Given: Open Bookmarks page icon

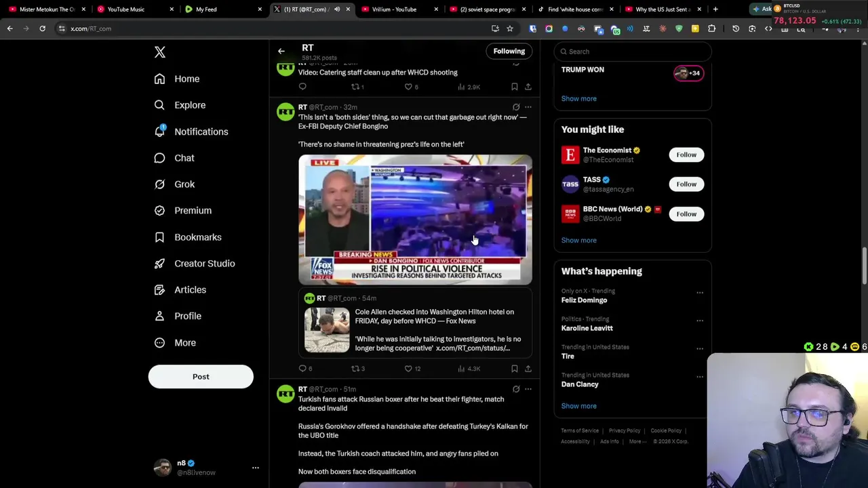Looking at the screenshot, I should pyautogui.click(x=159, y=237).
